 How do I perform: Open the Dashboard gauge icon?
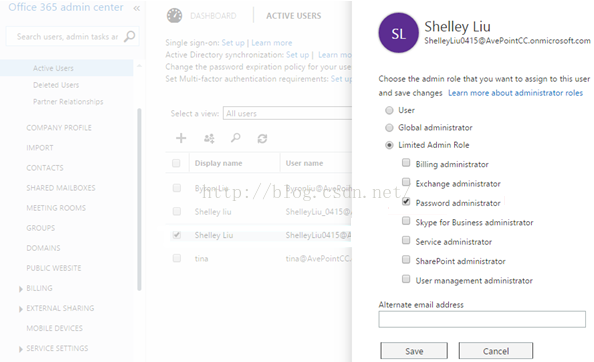[x=174, y=16]
